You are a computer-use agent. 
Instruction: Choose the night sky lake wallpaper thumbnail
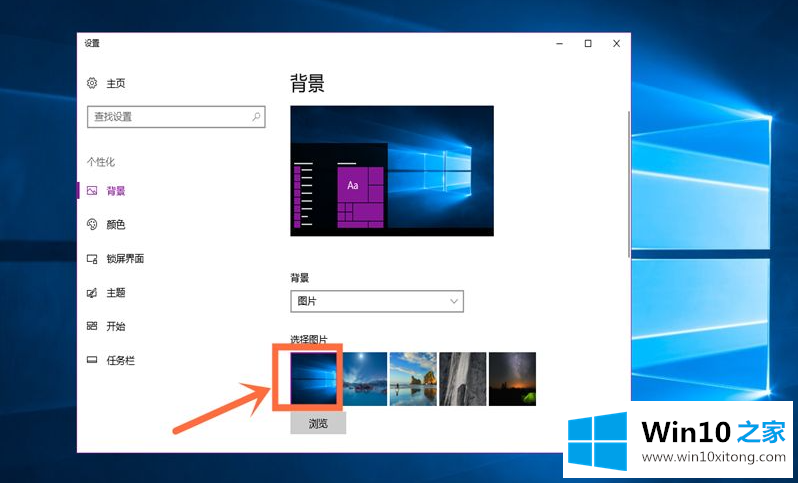[364, 379]
